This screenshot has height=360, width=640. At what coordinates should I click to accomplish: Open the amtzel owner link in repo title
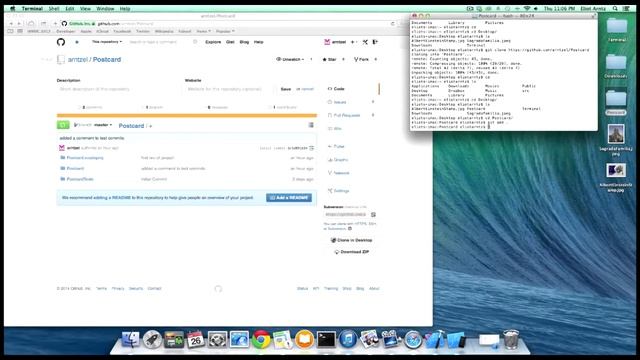(78, 60)
